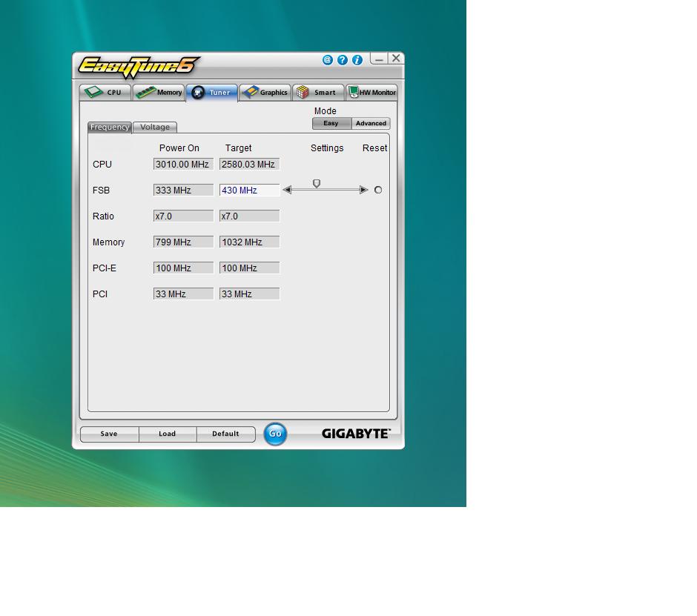Click the Memory Power On 799 MHz value

[184, 242]
